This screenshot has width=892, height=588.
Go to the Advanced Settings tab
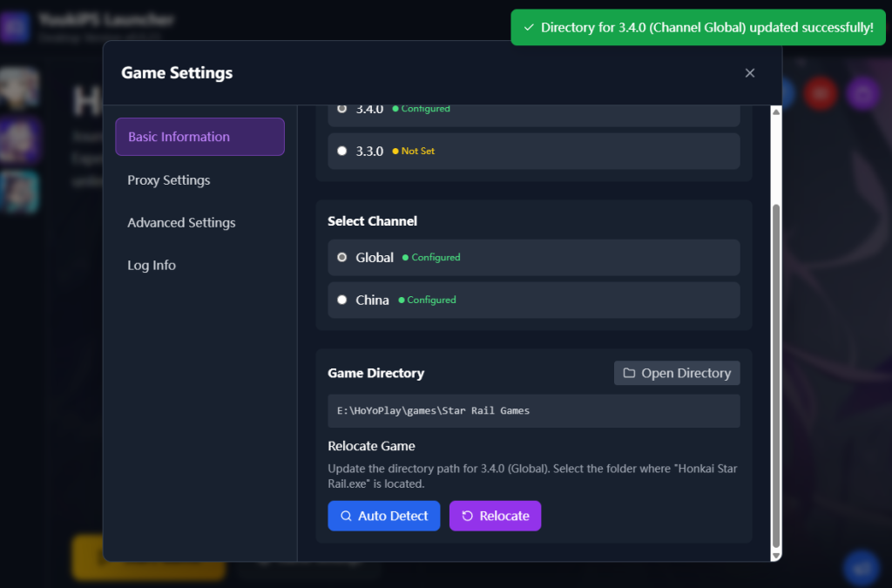pyautogui.click(x=181, y=223)
